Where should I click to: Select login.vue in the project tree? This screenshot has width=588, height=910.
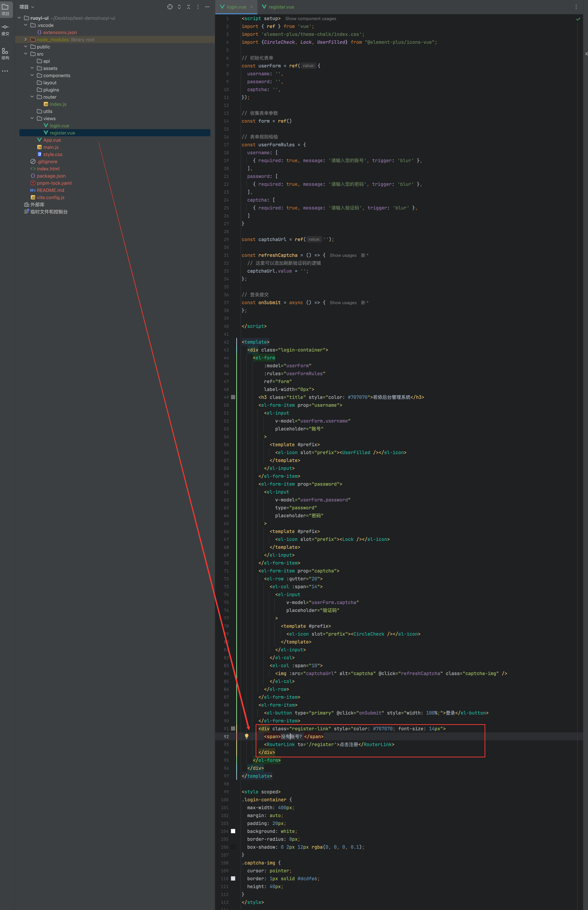tap(56, 126)
